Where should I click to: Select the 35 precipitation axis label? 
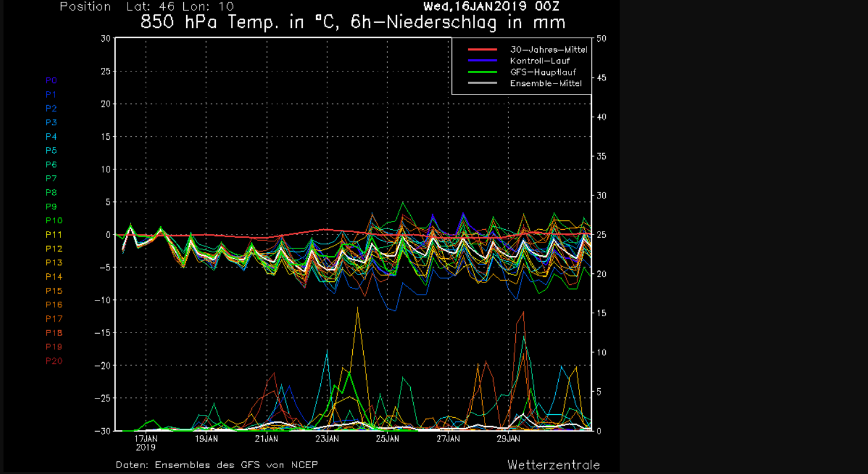click(x=601, y=157)
